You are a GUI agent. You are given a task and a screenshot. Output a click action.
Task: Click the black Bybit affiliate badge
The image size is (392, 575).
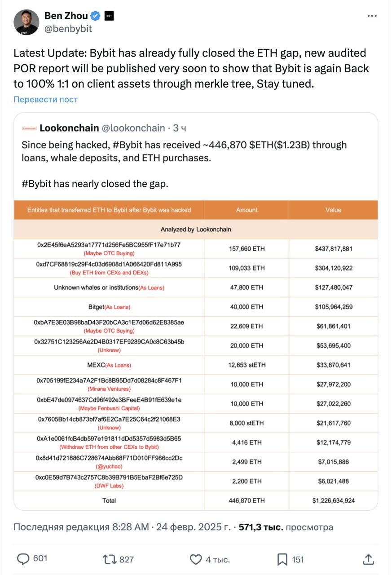pyautogui.click(x=109, y=16)
